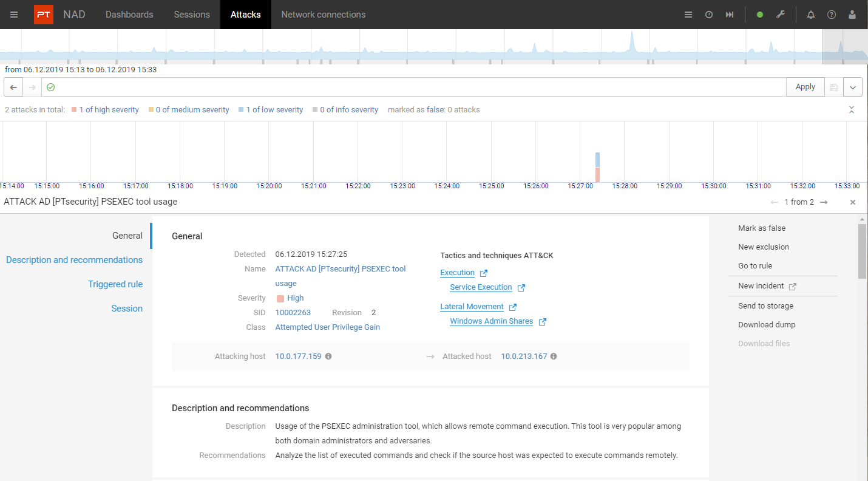The image size is (868, 481).
Task: Click Send to storage
Action: (x=765, y=306)
